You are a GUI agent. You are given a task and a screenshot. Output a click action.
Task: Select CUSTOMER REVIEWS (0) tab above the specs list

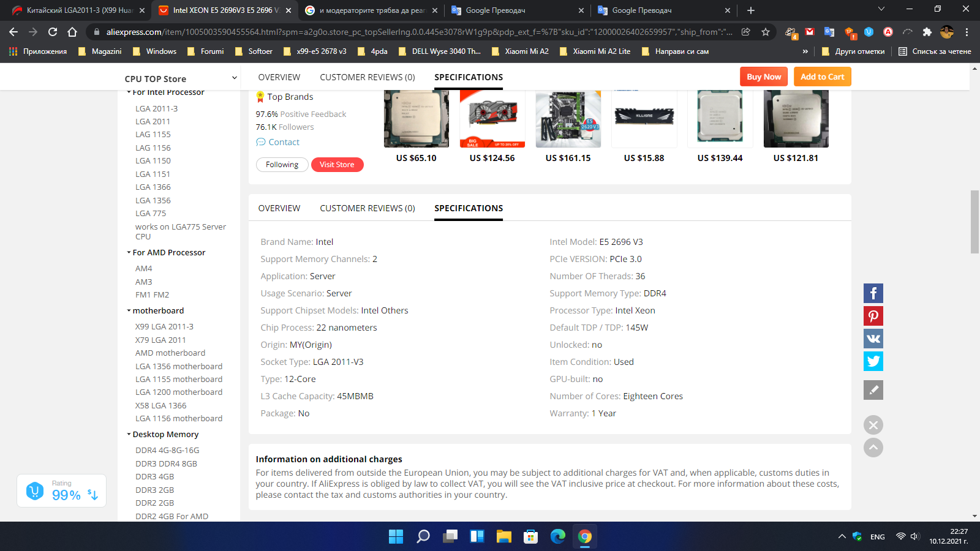[367, 208]
